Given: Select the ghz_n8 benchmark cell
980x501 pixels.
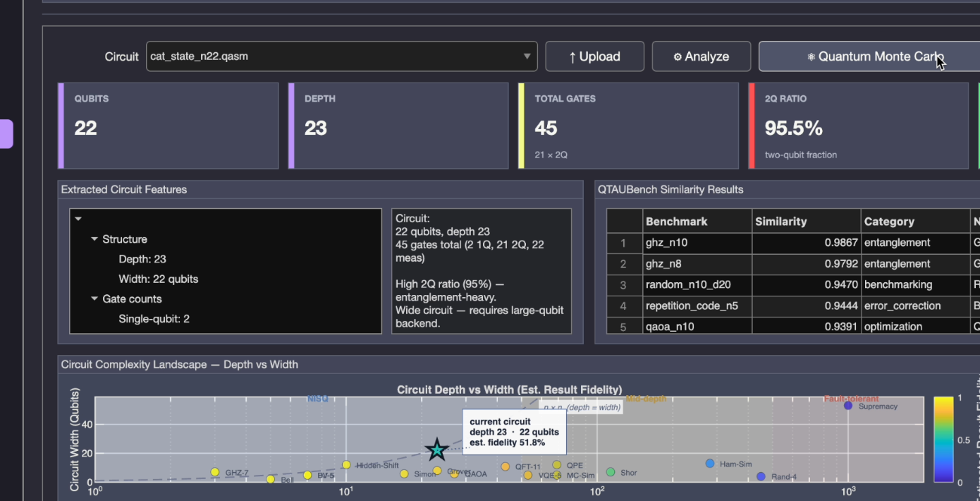Looking at the screenshot, I should 697,264.
